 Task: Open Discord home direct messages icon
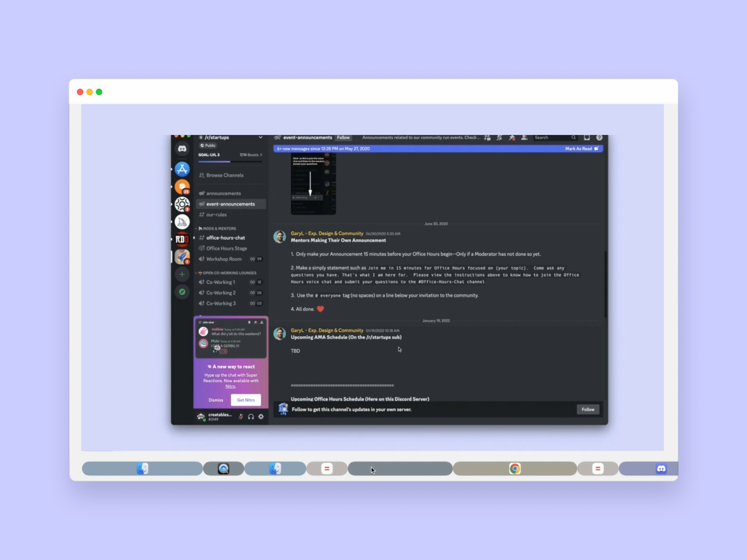(182, 149)
